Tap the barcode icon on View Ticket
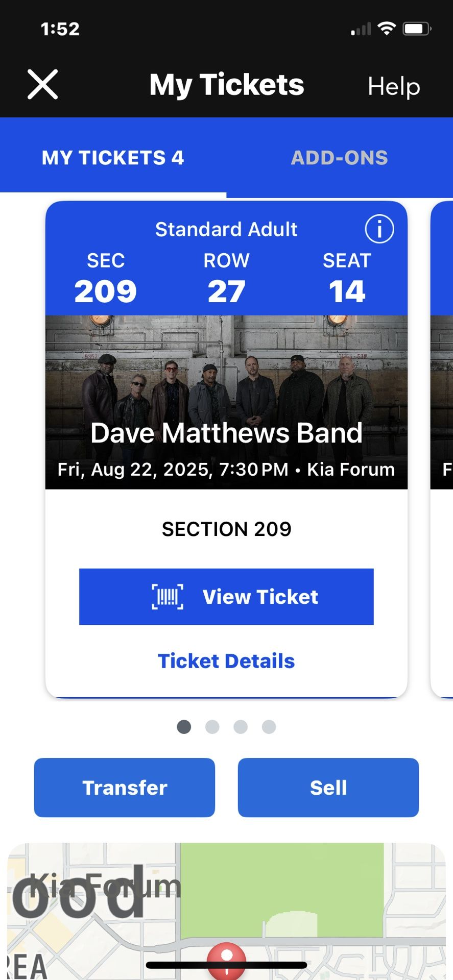The height and width of the screenshot is (980, 453). [x=168, y=597]
